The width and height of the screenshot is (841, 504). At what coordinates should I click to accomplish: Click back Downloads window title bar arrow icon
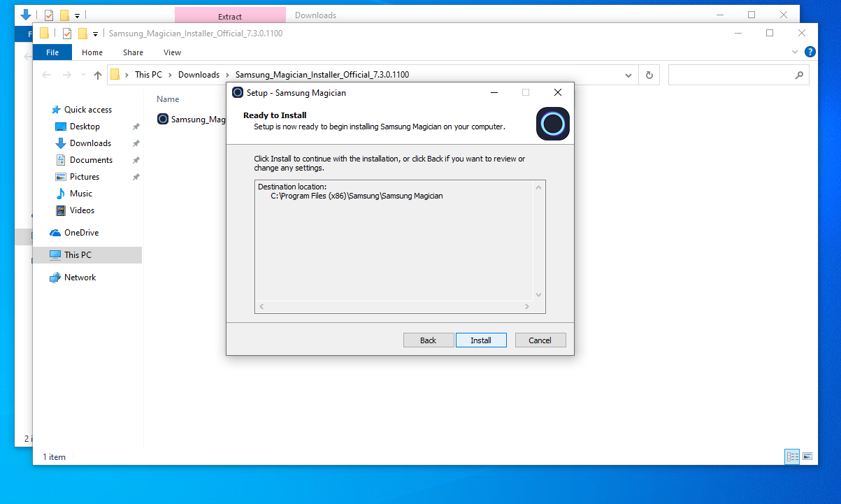coord(27,14)
